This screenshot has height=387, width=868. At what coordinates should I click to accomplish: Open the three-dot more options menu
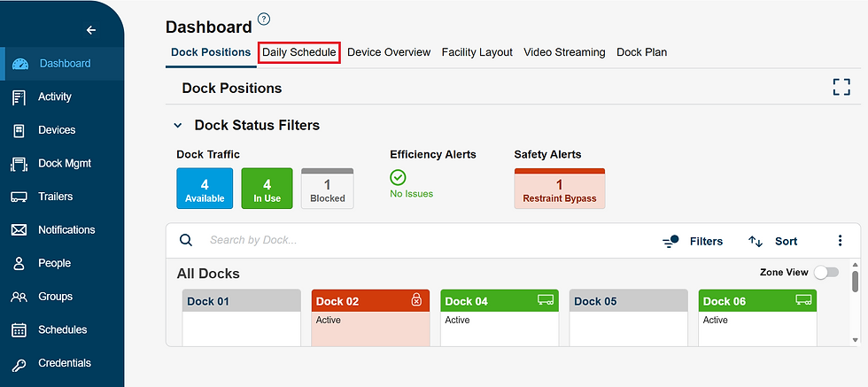(840, 241)
